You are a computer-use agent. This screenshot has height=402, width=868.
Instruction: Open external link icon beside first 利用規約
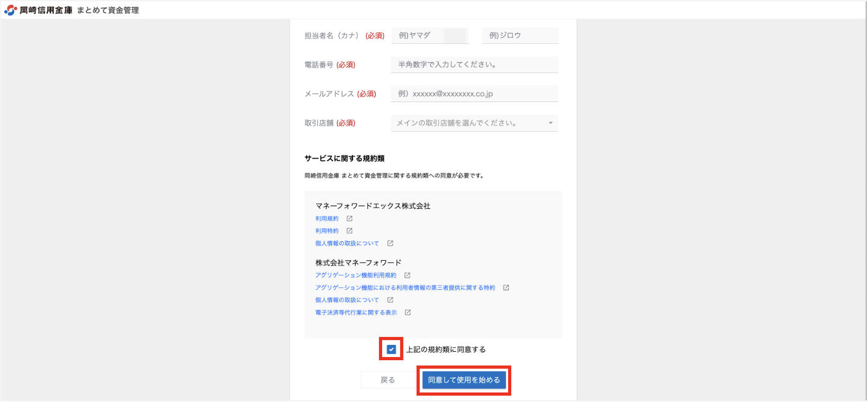point(349,218)
